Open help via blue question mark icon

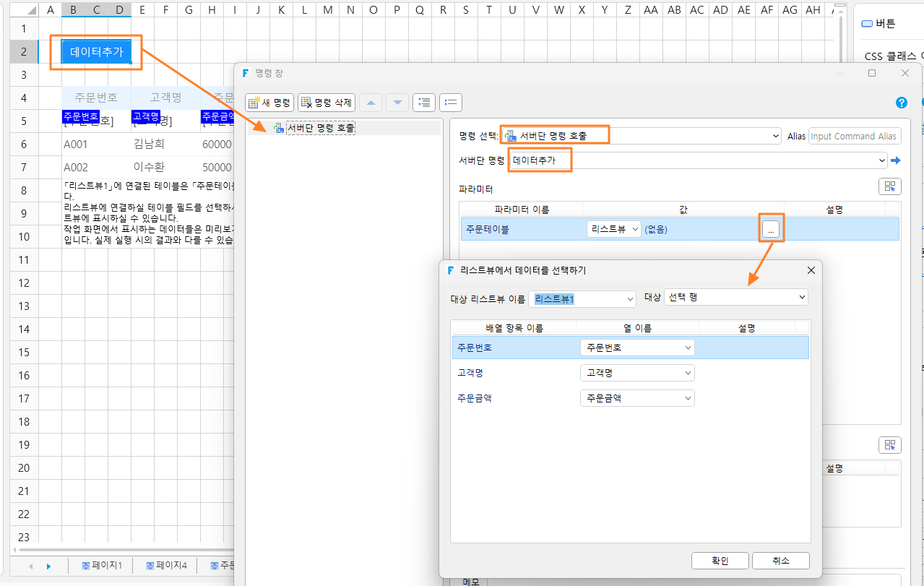(x=902, y=103)
